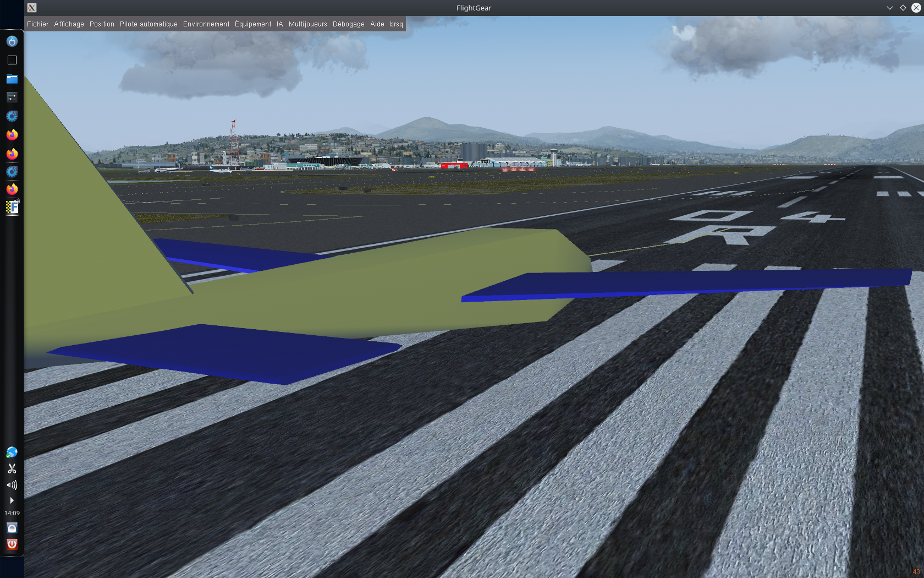Expand hidden tray icons with triangle arrow

(12, 500)
